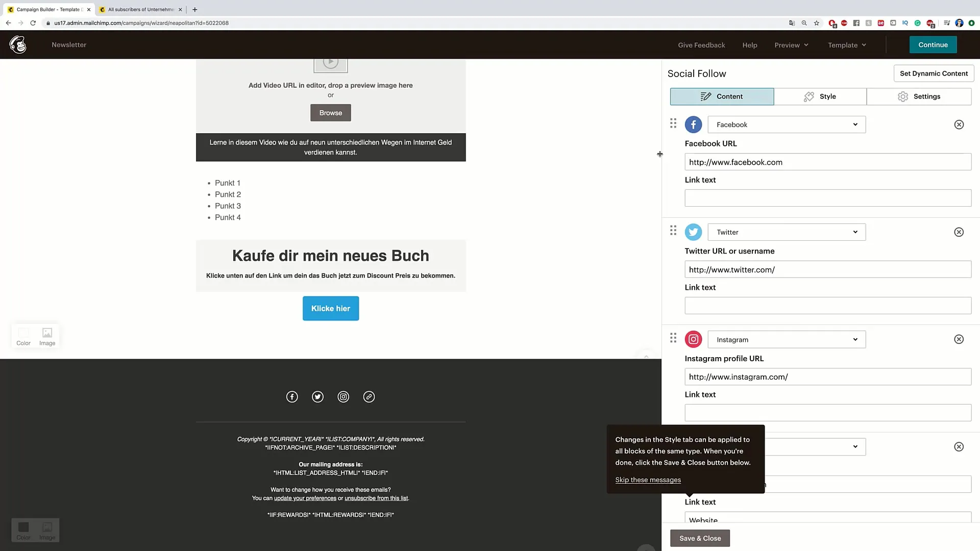980x551 pixels.
Task: Remove the Instagram social follow block
Action: pyautogui.click(x=959, y=339)
